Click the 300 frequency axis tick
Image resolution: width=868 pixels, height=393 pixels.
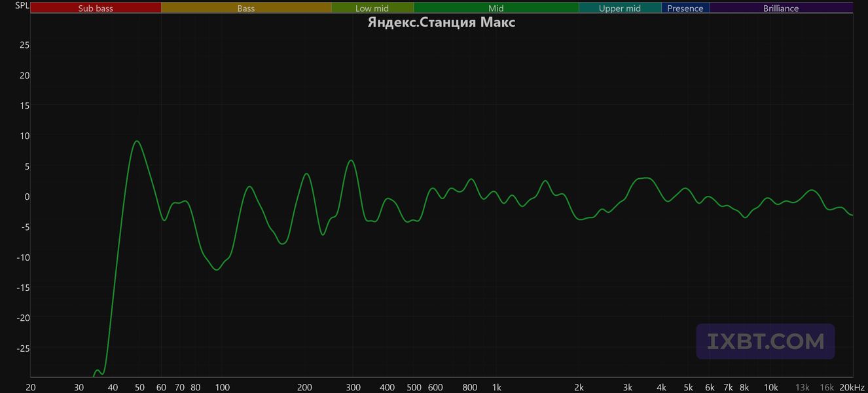(353, 387)
